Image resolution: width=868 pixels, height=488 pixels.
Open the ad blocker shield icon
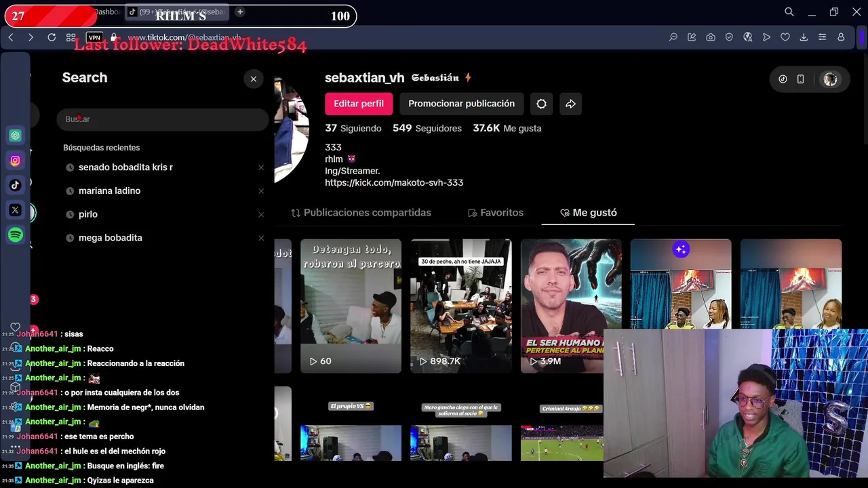coord(729,37)
